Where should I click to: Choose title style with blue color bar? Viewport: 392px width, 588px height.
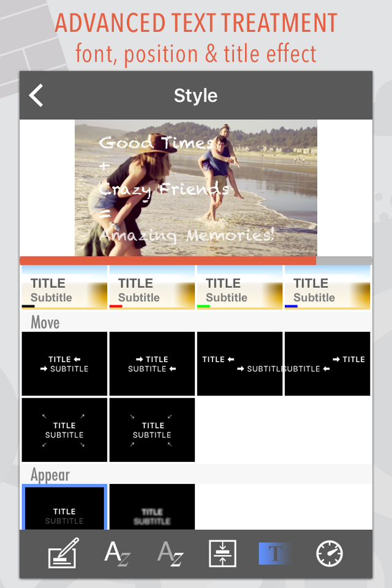click(328, 287)
